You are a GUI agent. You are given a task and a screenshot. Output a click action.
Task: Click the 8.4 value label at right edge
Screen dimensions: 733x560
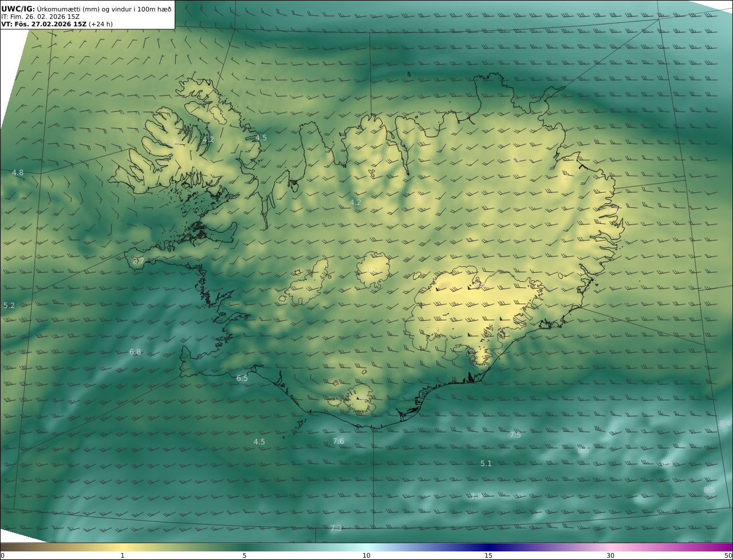724,423
